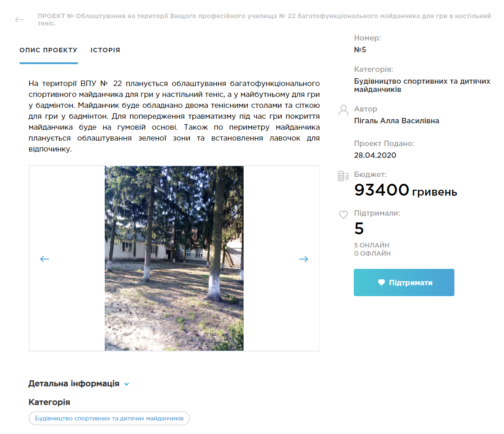The image size is (504, 434).
Task: Show previous photo in the gallery
Action: click(44, 259)
